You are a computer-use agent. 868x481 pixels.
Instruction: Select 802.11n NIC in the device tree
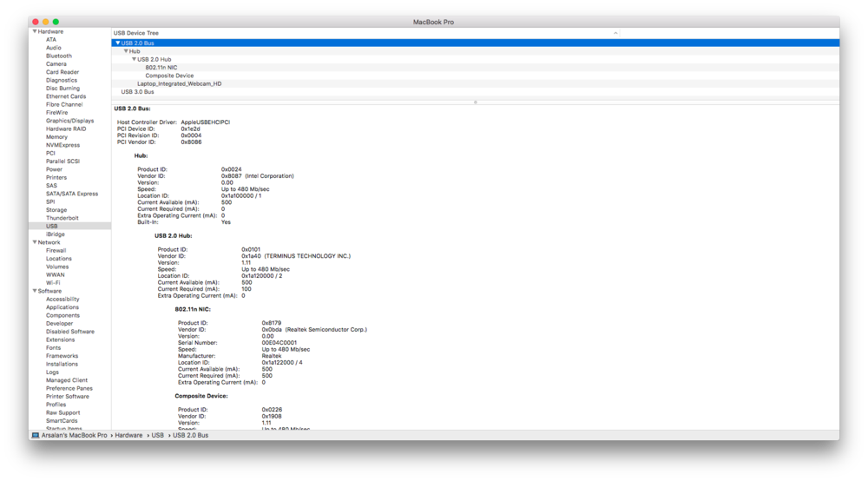tap(161, 68)
